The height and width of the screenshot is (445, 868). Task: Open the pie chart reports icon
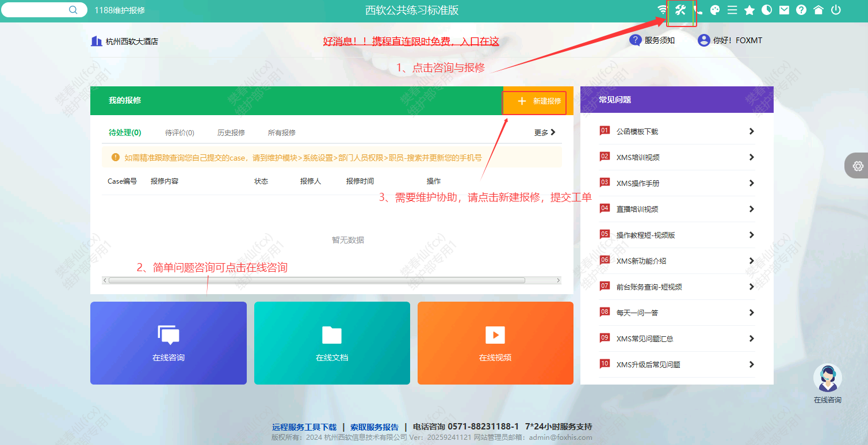click(x=767, y=10)
